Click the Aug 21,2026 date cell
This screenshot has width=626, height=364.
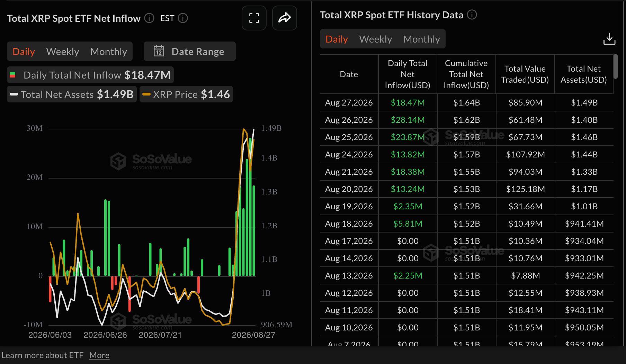pyautogui.click(x=349, y=172)
